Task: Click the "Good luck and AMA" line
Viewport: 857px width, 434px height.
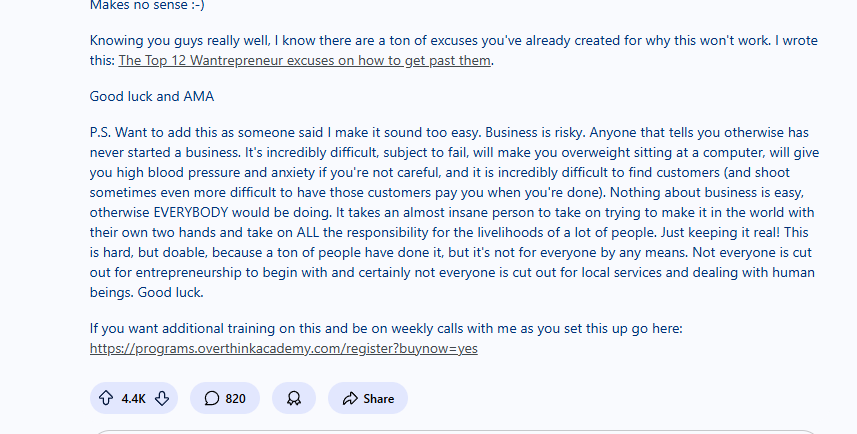Action: [x=151, y=97]
